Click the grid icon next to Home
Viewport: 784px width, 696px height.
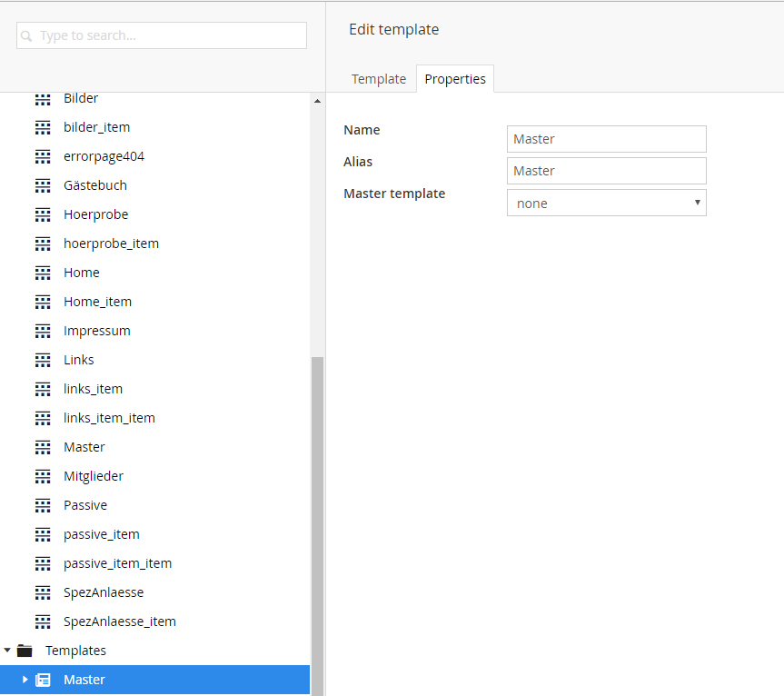click(43, 273)
